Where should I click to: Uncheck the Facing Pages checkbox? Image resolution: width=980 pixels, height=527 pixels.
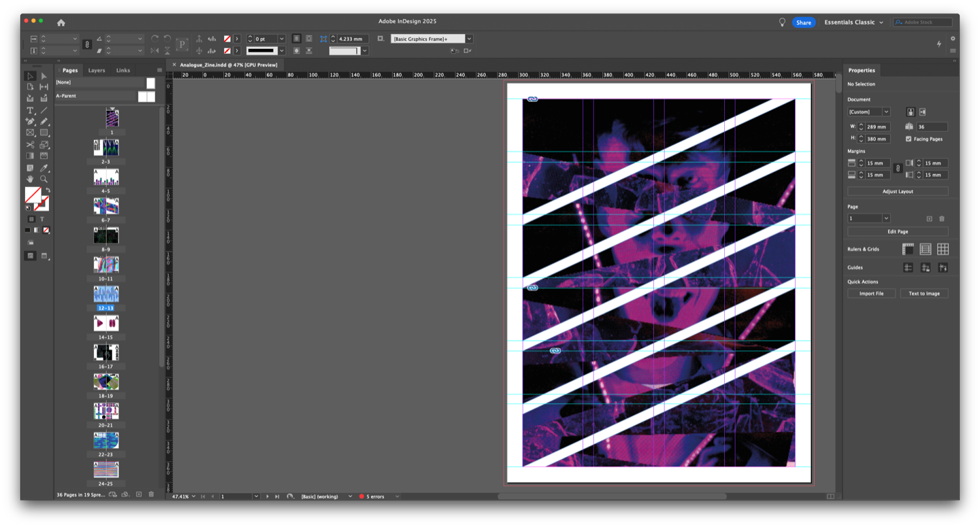909,139
